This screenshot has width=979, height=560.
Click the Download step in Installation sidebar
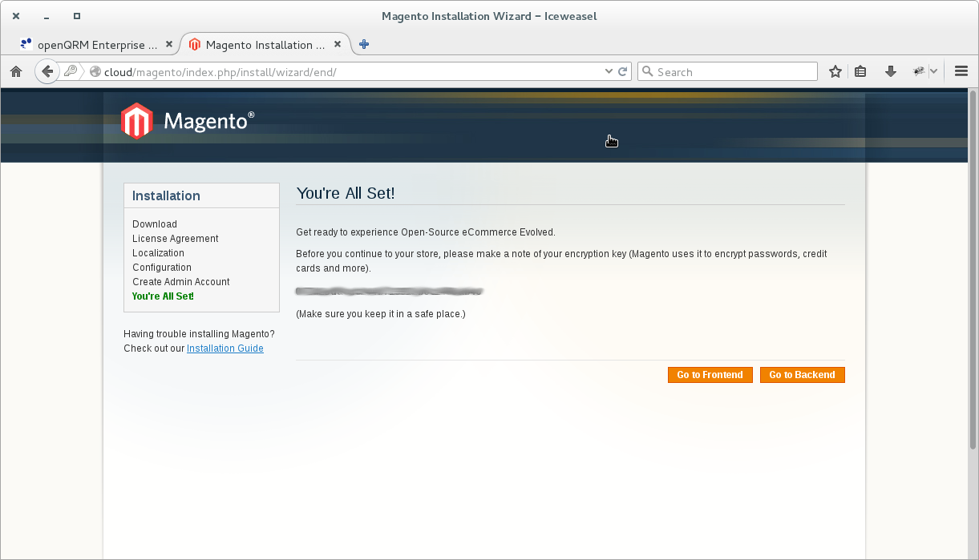click(155, 224)
